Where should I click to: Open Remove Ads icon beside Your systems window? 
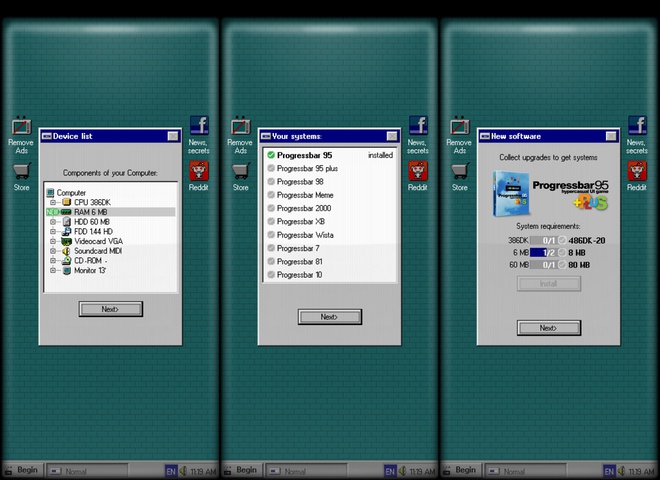240,127
